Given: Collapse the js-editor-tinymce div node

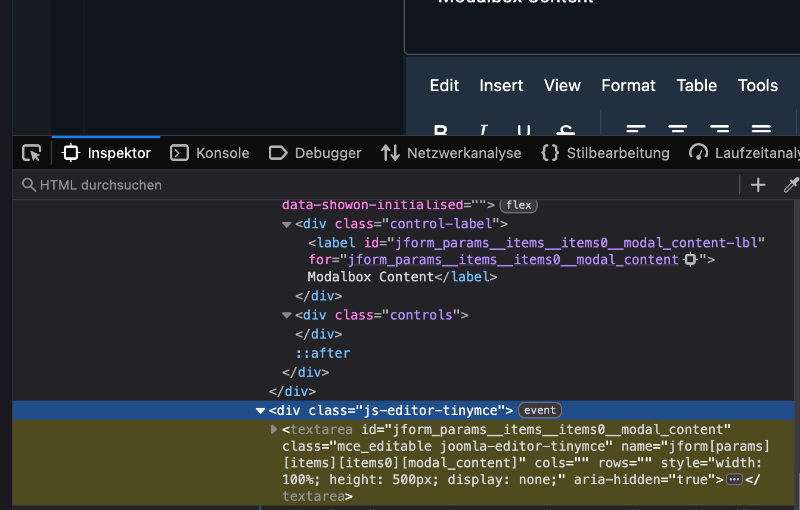Looking at the screenshot, I should (x=261, y=410).
